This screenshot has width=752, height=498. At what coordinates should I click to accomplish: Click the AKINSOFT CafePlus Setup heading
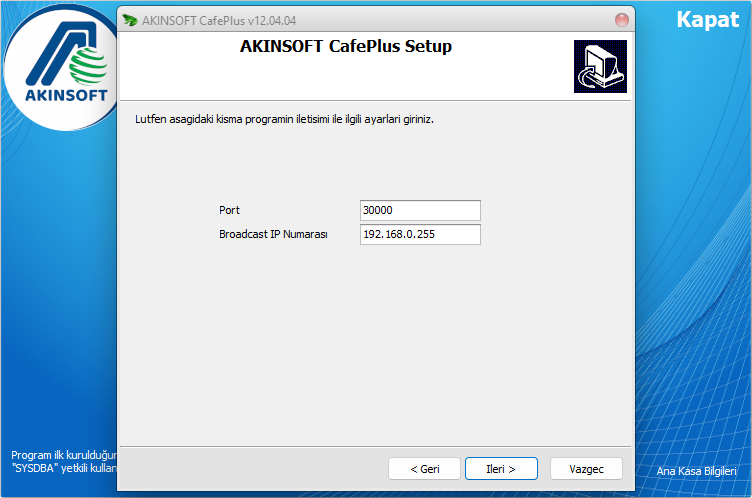click(346, 47)
